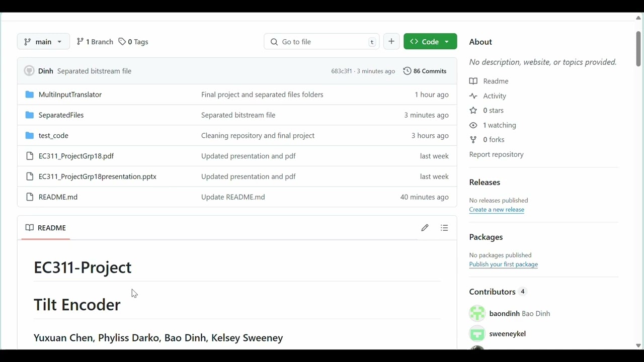Edit README with the pencil icon
The height and width of the screenshot is (362, 644).
pos(425,228)
